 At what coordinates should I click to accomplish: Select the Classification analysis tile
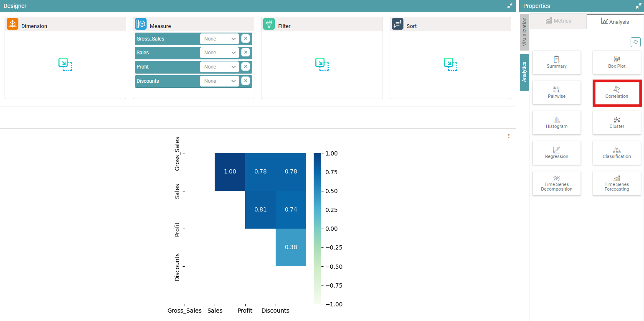point(616,153)
